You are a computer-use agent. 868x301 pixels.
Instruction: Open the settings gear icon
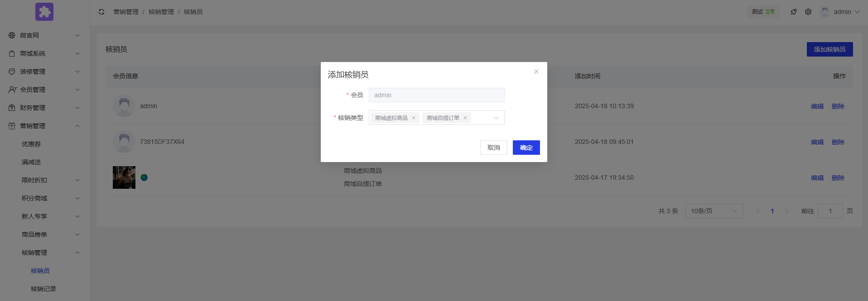click(x=808, y=12)
